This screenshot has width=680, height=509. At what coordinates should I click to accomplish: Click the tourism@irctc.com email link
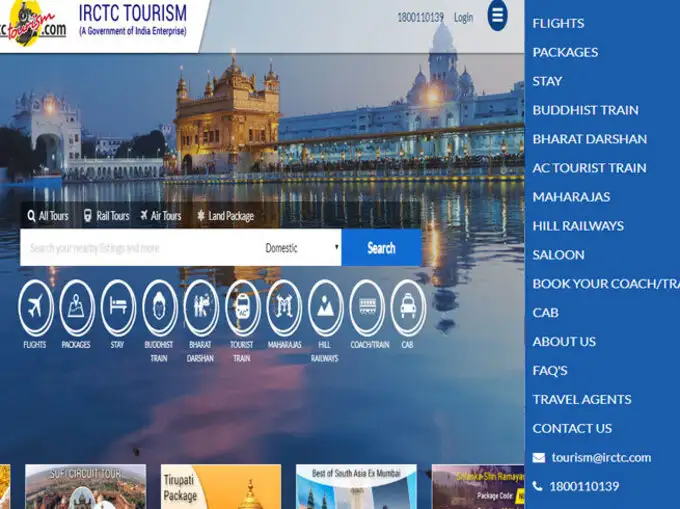pyautogui.click(x=600, y=457)
